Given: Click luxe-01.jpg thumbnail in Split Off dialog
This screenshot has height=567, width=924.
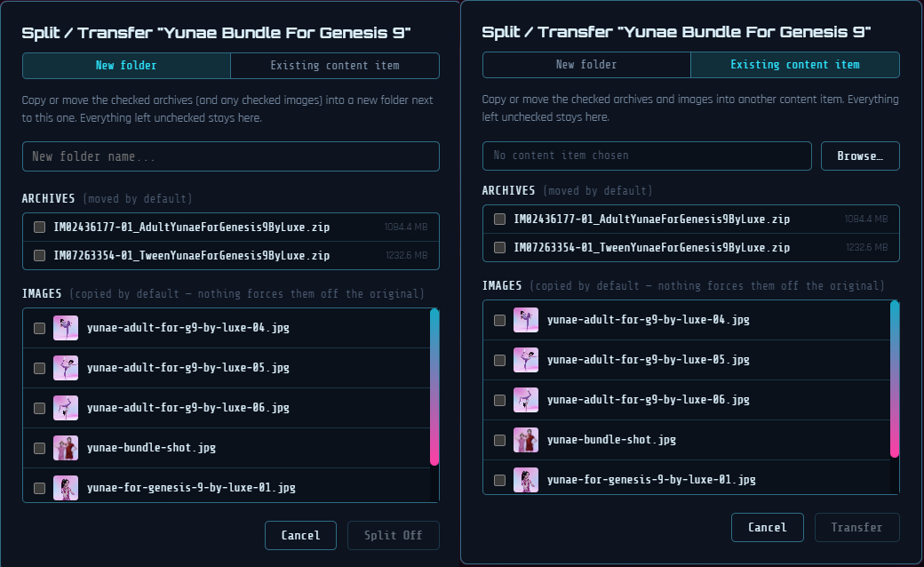Looking at the screenshot, I should [x=66, y=488].
